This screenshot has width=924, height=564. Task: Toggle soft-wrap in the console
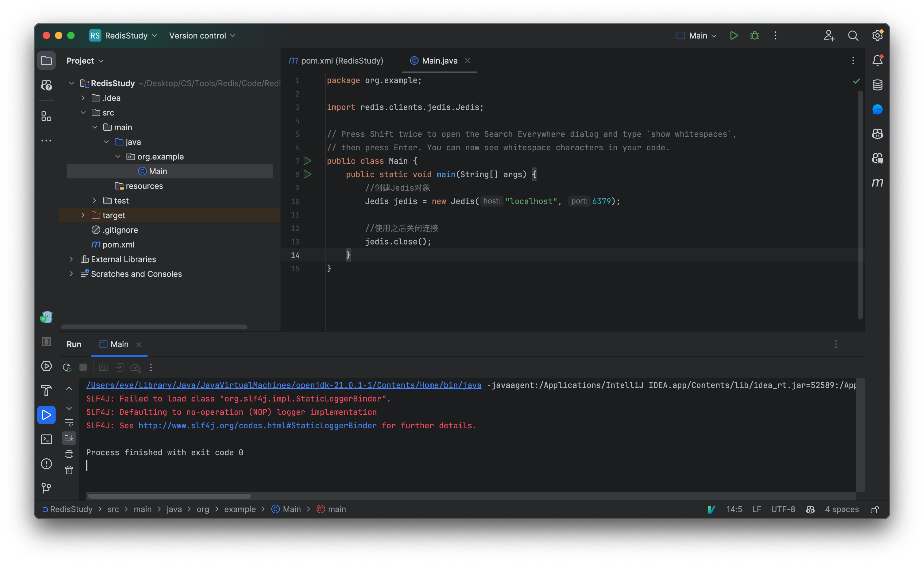click(x=69, y=422)
